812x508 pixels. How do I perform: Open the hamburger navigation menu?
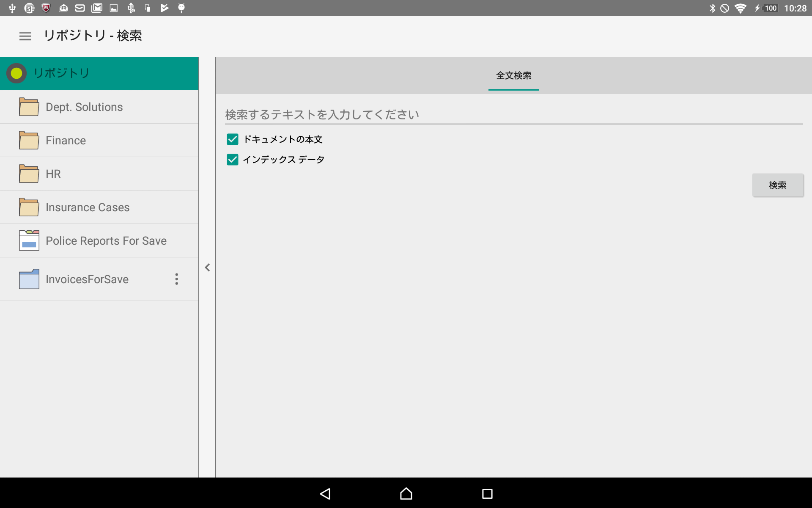tap(25, 36)
